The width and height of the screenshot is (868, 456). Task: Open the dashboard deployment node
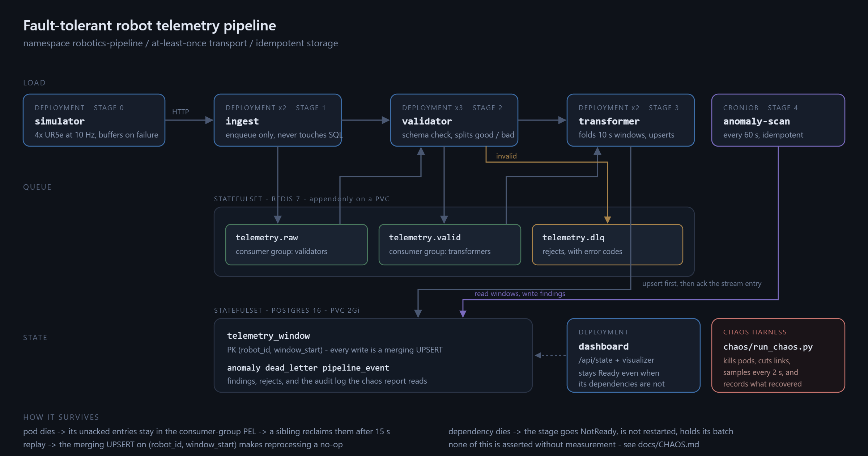634,355
